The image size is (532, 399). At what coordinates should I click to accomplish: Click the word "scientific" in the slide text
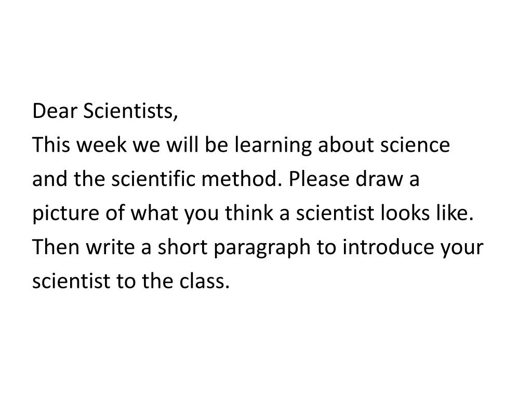[x=153, y=179]
